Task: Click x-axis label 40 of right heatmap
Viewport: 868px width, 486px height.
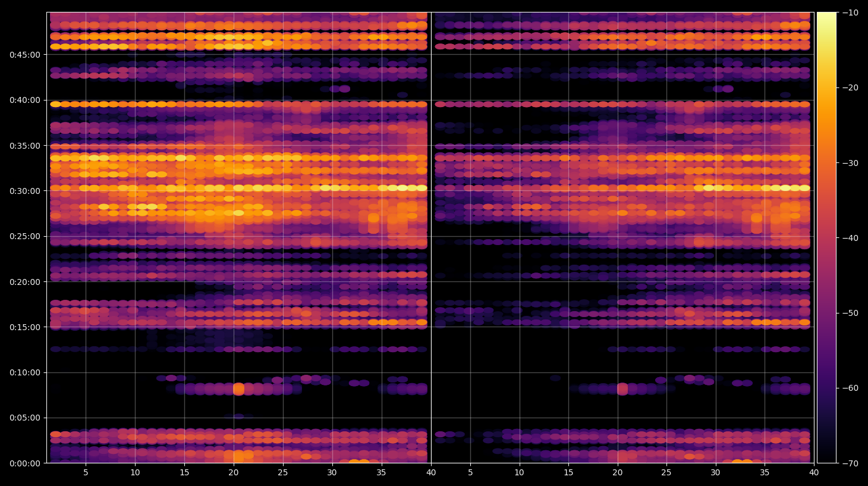Action: coord(814,473)
